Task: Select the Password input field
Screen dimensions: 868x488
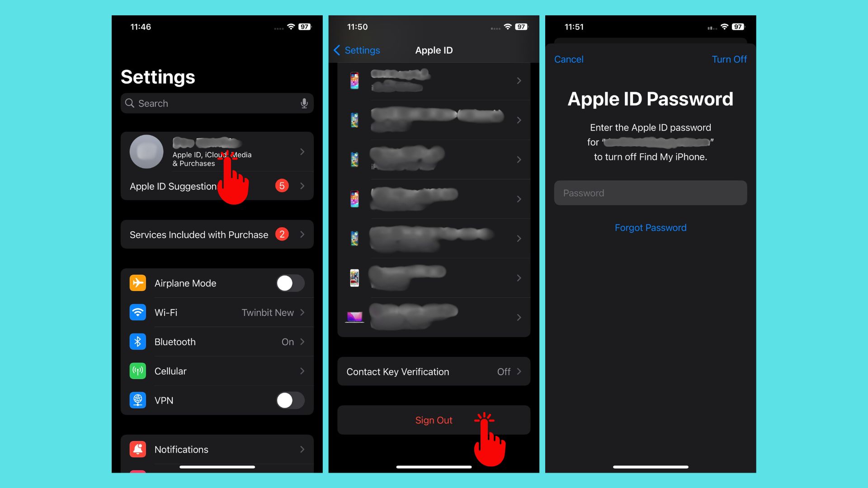Action: 651,192
